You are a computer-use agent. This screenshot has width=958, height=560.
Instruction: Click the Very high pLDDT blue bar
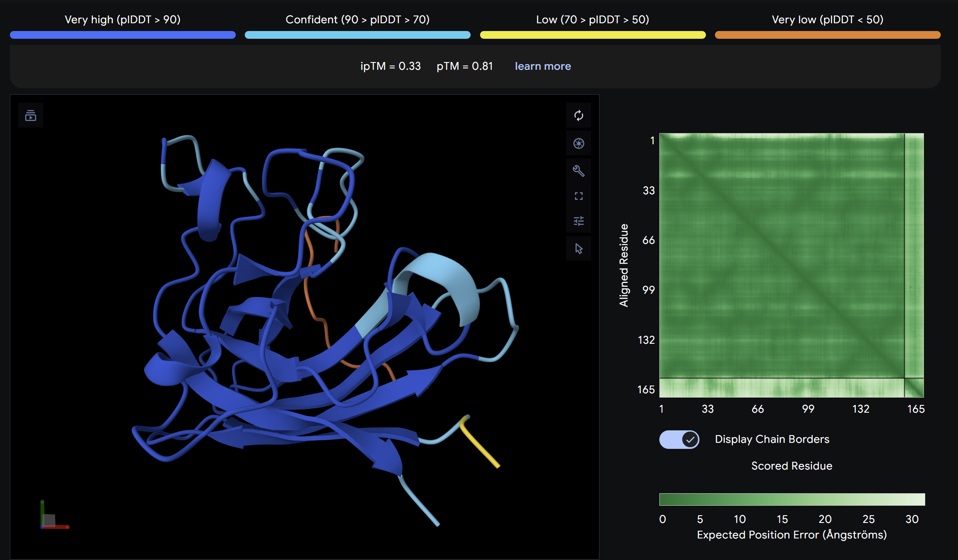(x=123, y=35)
